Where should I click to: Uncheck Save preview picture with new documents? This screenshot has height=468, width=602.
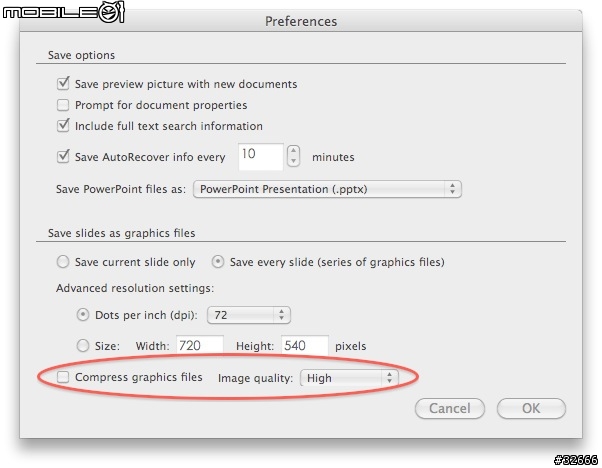click(63, 84)
